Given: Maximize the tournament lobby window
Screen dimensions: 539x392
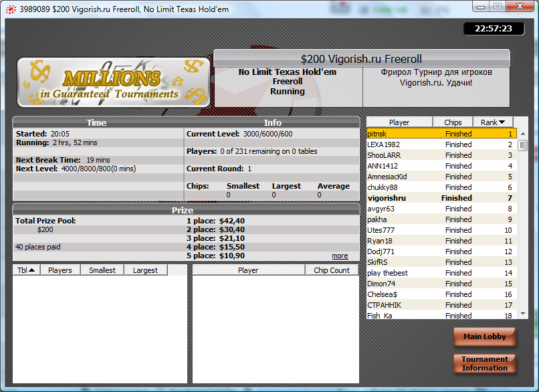Looking at the screenshot, I should (x=498, y=7).
